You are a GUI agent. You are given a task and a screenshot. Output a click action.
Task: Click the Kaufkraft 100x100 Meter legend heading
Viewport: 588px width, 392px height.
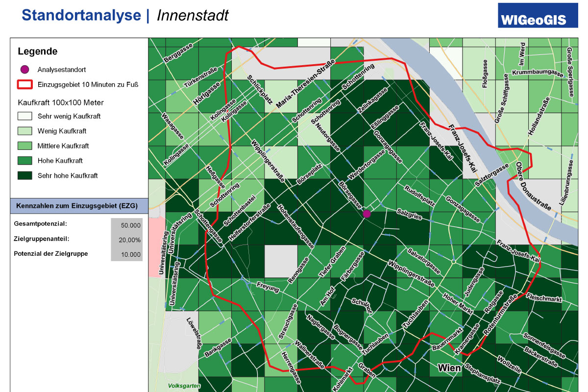[x=60, y=102]
